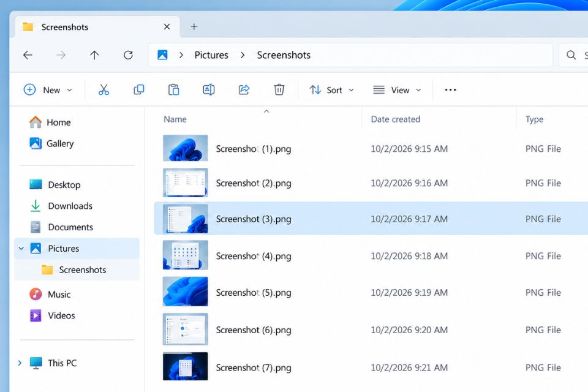Click thumbnail of Screenshot (3).png
Screen dimensions: 588x392
[x=185, y=219]
